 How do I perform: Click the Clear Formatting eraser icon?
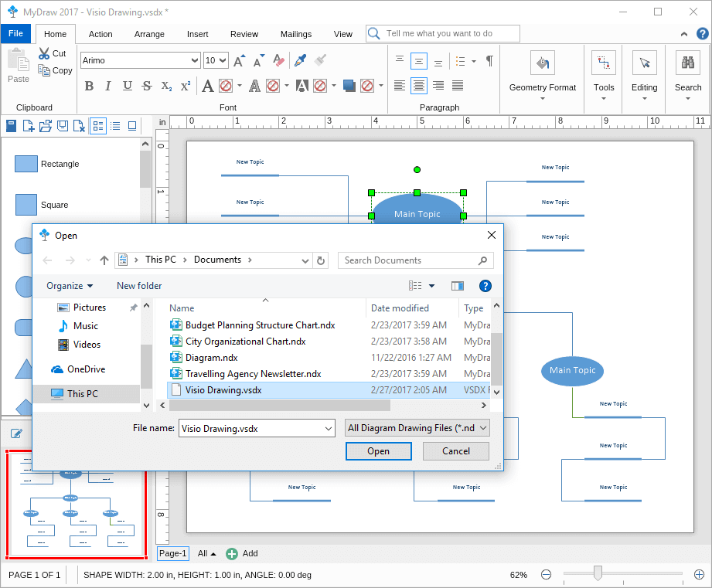[279, 60]
